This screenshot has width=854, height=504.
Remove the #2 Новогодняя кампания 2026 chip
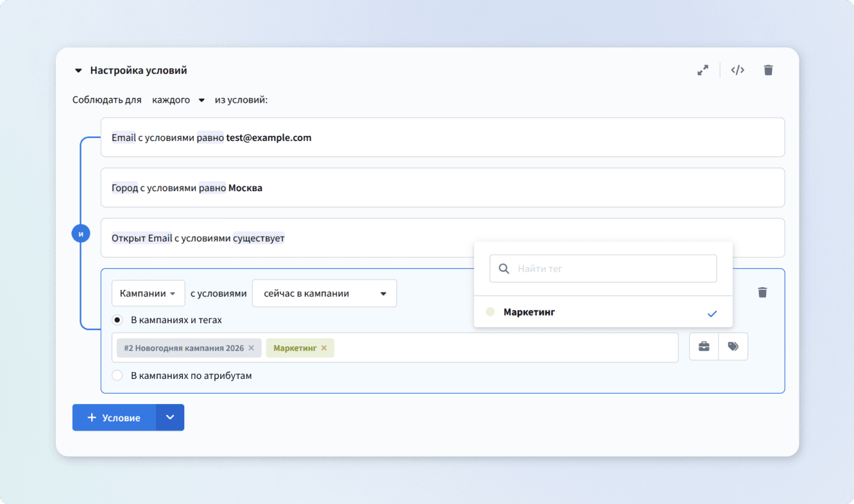coord(252,348)
